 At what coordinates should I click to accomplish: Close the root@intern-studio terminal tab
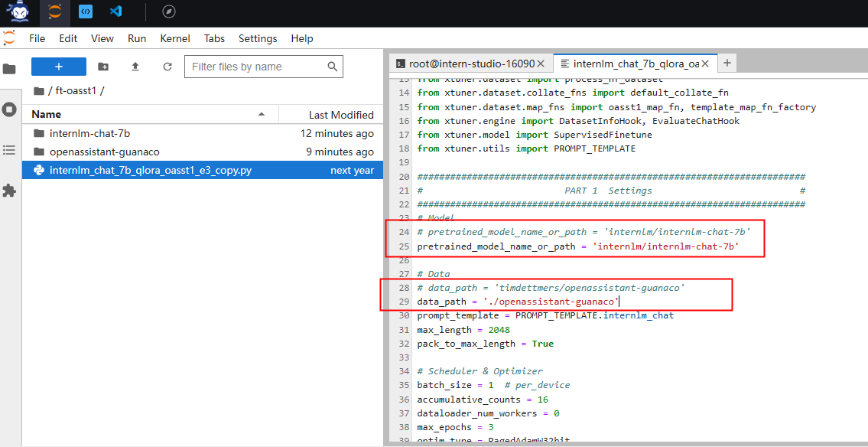[x=541, y=64]
